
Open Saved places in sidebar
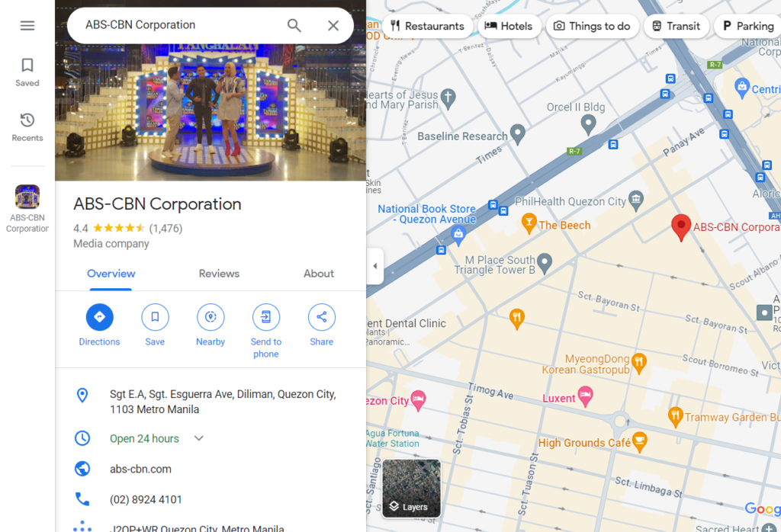[x=27, y=72]
